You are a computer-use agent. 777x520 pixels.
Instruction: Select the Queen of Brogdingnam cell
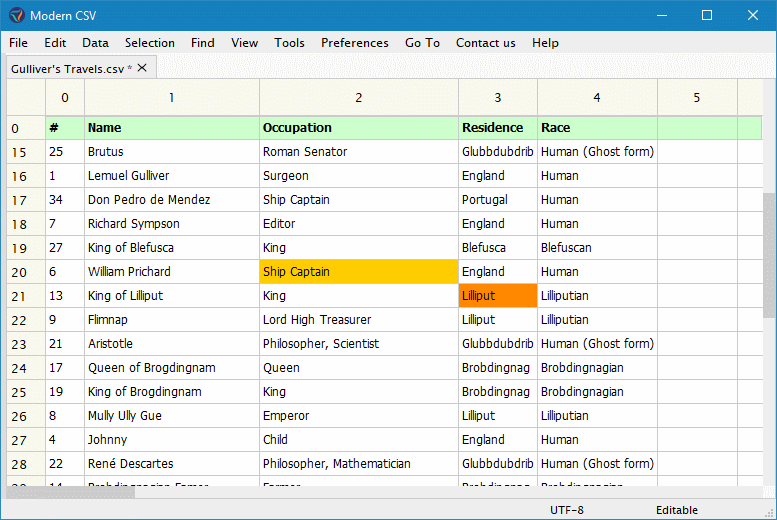[x=171, y=368]
